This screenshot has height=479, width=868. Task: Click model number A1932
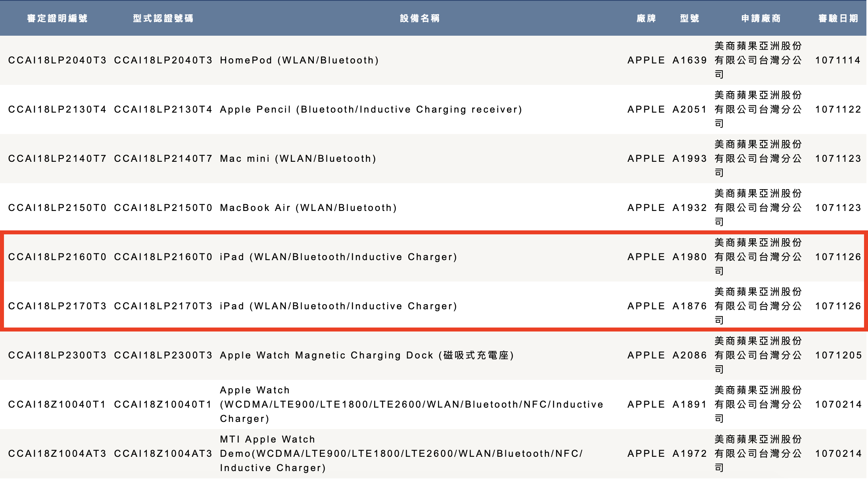tap(689, 208)
